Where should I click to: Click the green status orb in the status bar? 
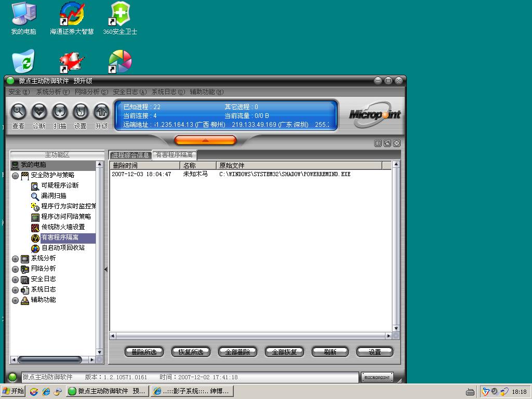[x=12, y=377]
